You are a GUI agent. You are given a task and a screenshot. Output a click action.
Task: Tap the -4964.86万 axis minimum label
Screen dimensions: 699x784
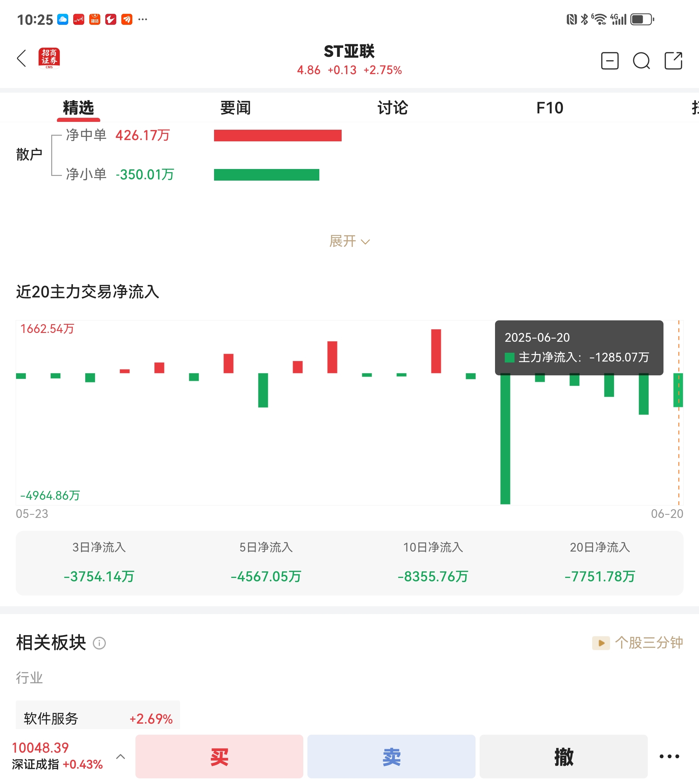click(x=50, y=495)
